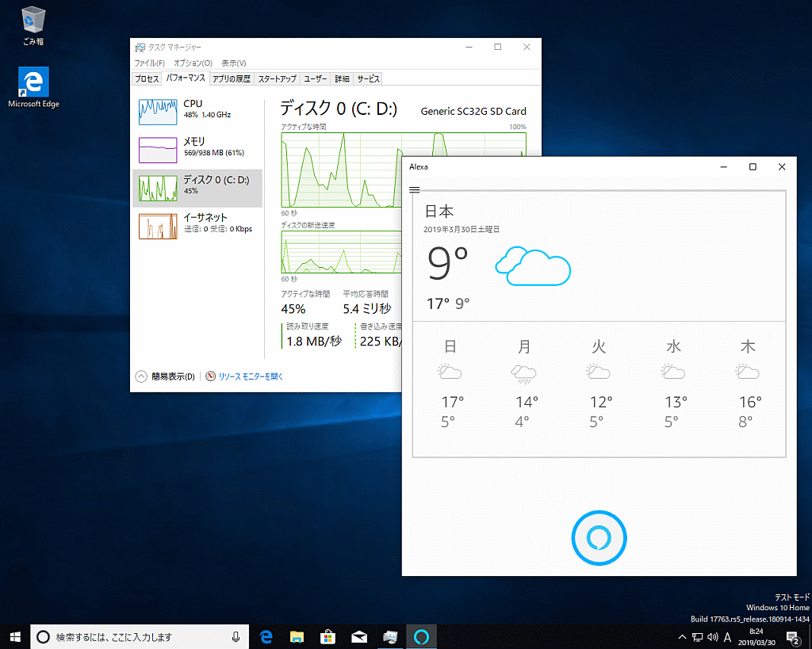This screenshot has height=649, width=812.
Task: Click Generic SC32G SD Card label
Action: [x=473, y=111]
